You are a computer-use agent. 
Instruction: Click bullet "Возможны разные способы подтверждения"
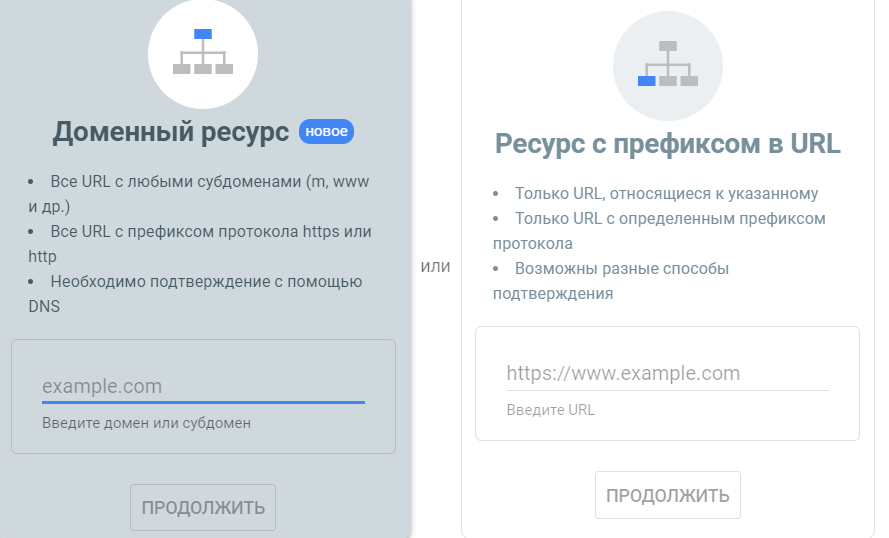pos(611,281)
